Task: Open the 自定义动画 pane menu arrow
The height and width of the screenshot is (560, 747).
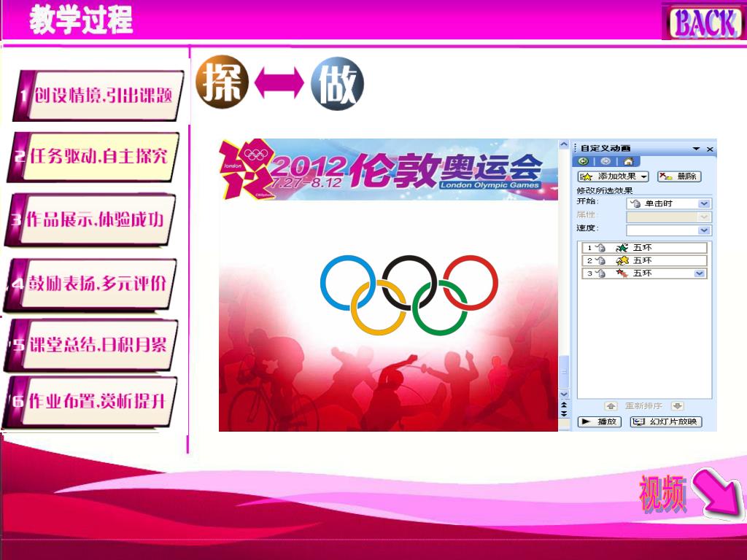Action: click(696, 149)
